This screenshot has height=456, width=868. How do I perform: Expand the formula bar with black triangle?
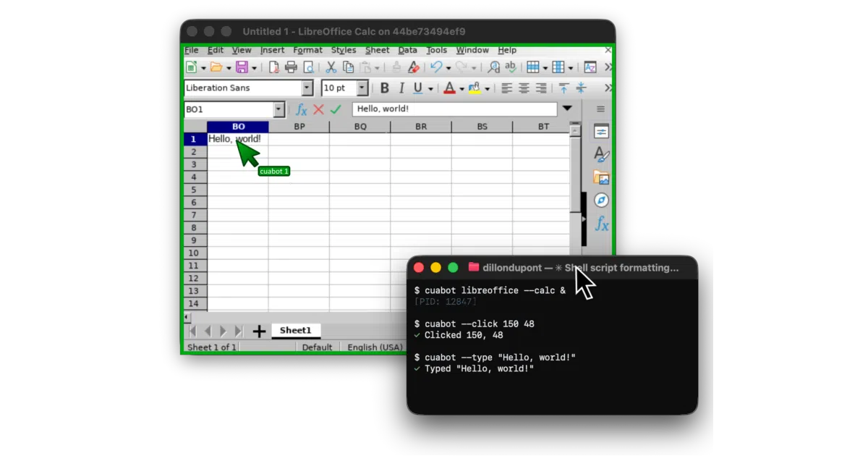click(x=567, y=109)
